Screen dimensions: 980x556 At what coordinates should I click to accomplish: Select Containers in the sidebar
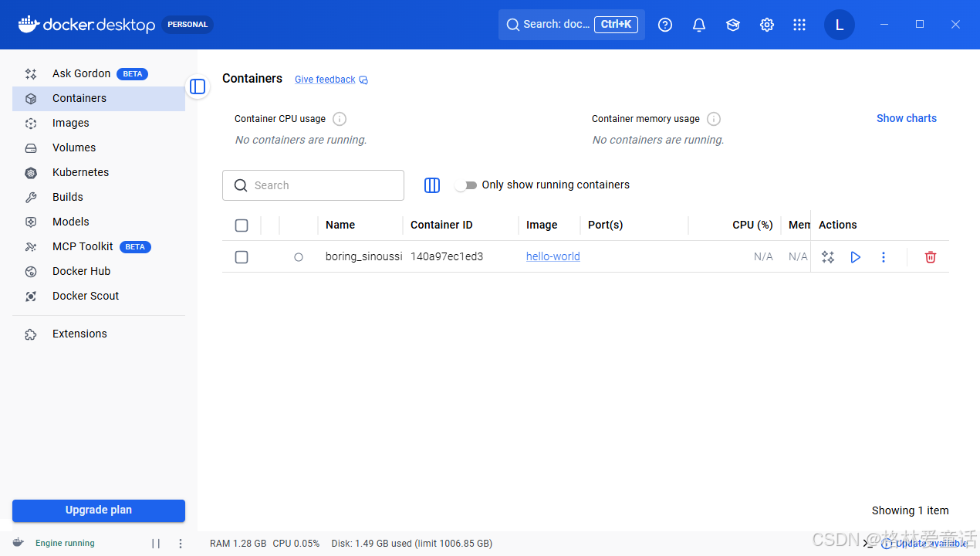click(99, 99)
